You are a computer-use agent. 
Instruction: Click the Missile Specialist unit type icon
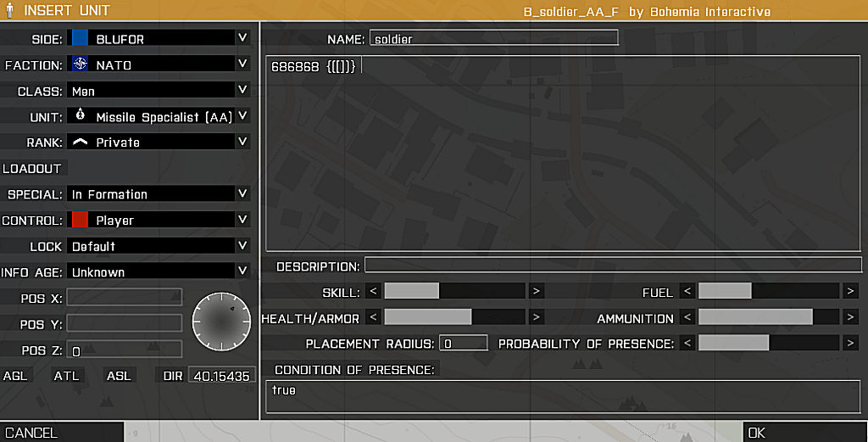81,115
